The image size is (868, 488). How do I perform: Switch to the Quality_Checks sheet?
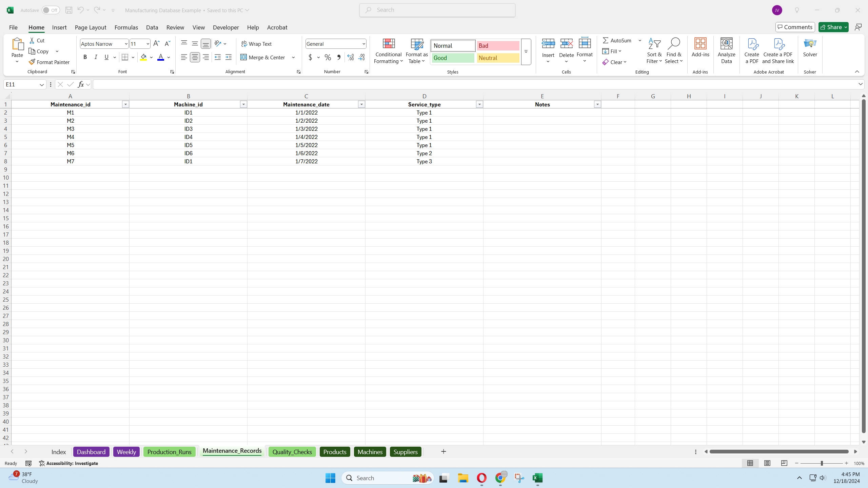tap(292, 452)
